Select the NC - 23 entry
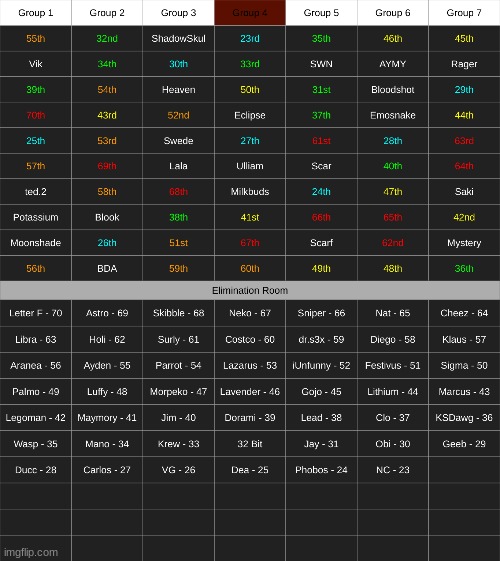Viewport: 500px width, 561px height. coord(393,470)
